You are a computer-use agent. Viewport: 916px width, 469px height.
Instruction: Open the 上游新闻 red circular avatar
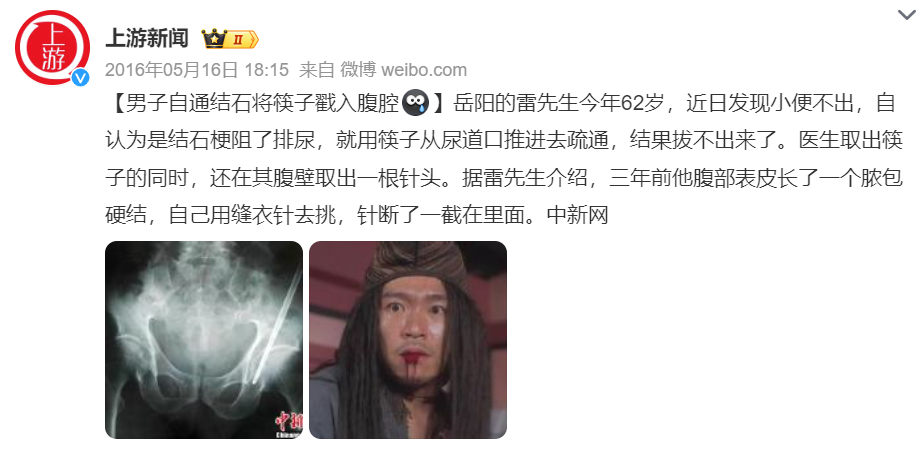(x=52, y=47)
